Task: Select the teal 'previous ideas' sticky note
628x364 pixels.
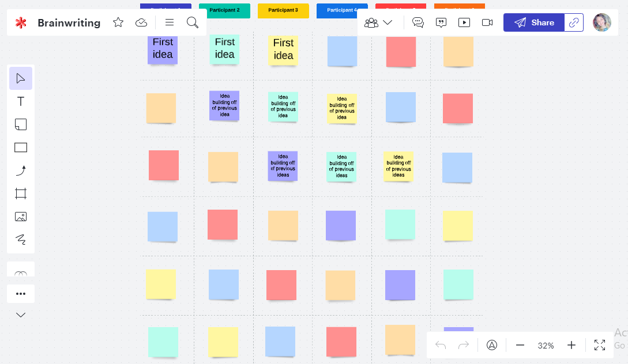Action: (x=341, y=167)
